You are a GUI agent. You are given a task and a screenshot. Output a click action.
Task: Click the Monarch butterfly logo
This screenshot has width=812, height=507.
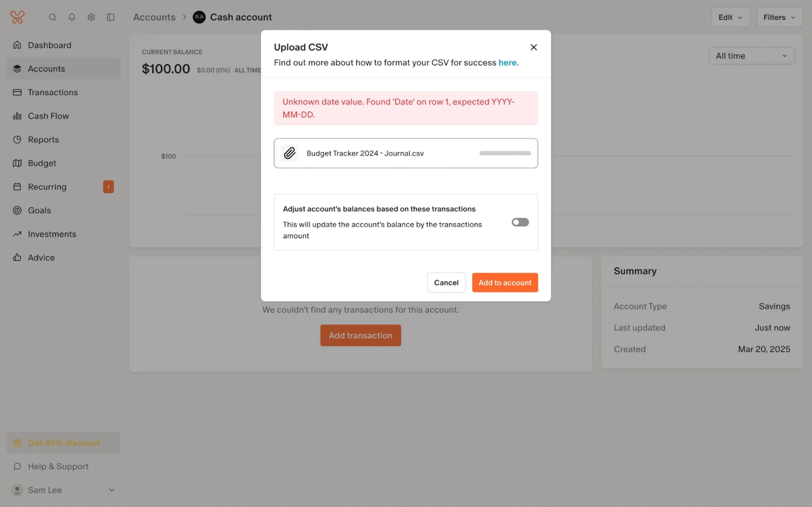(x=17, y=17)
